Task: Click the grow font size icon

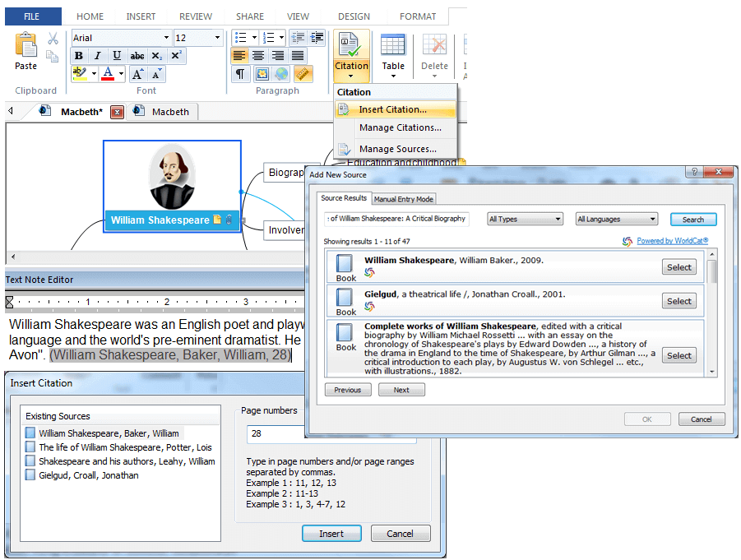Action: click(137, 74)
